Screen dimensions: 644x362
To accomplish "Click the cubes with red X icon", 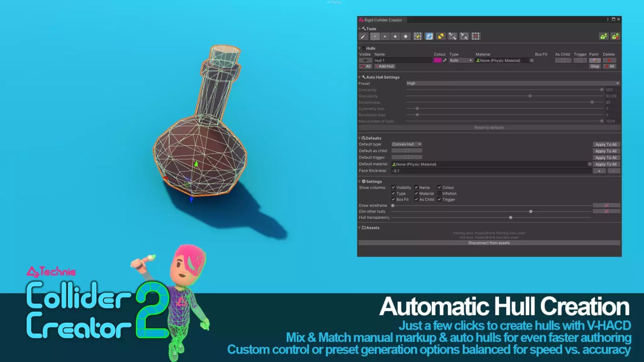I will coord(615,36).
